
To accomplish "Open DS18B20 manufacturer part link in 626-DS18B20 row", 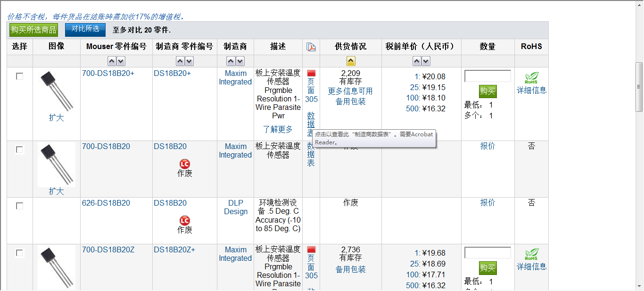I will [170, 203].
